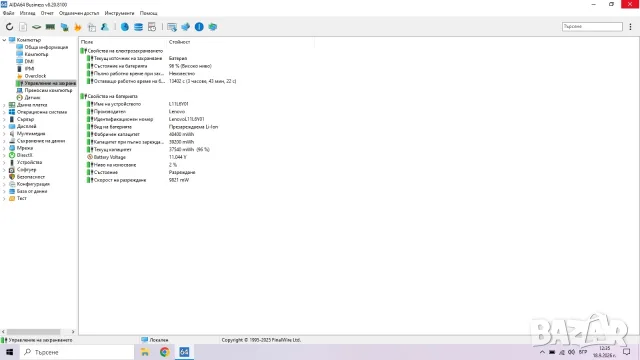Image resolution: width=640 pixels, height=360 pixels.
Task: Select the Безопасност tree item
Action: click(31, 177)
